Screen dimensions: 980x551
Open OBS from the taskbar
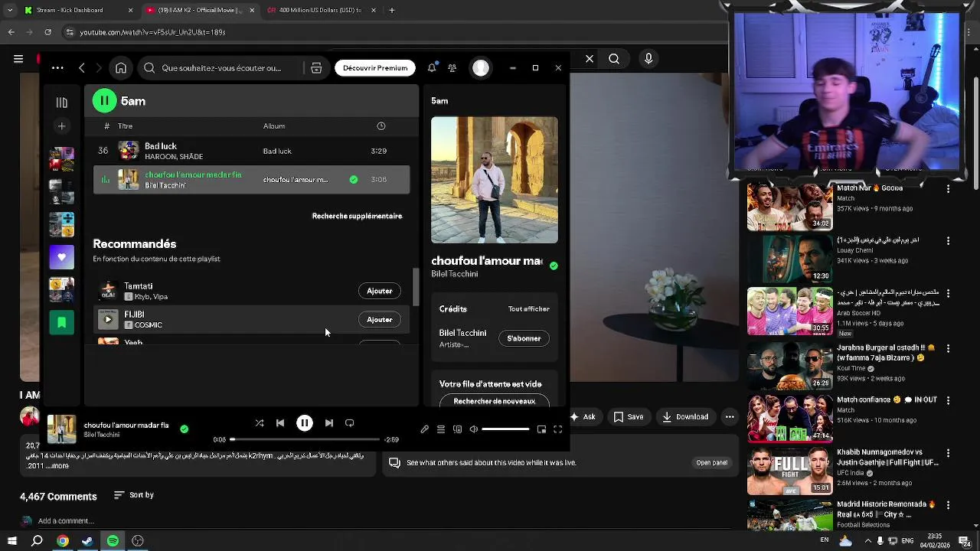point(138,541)
